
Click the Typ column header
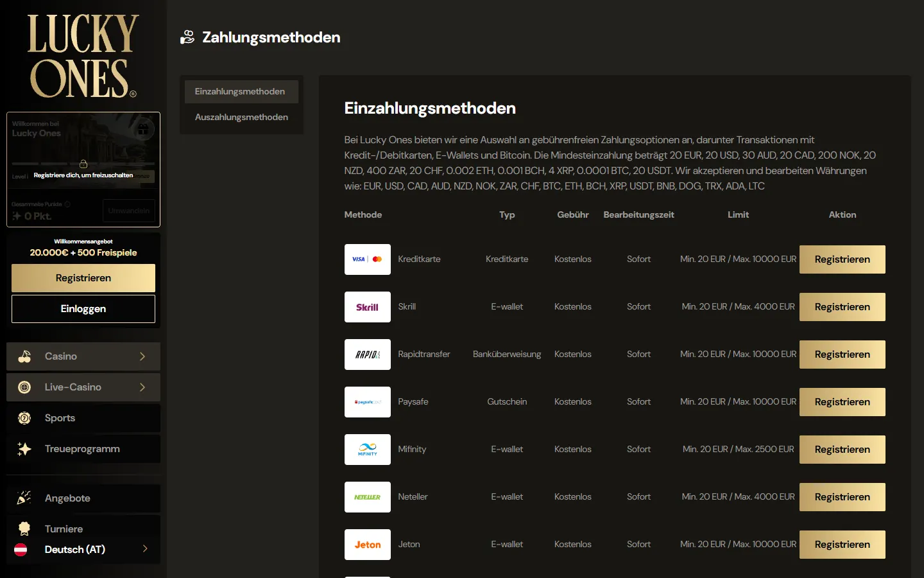(x=507, y=215)
